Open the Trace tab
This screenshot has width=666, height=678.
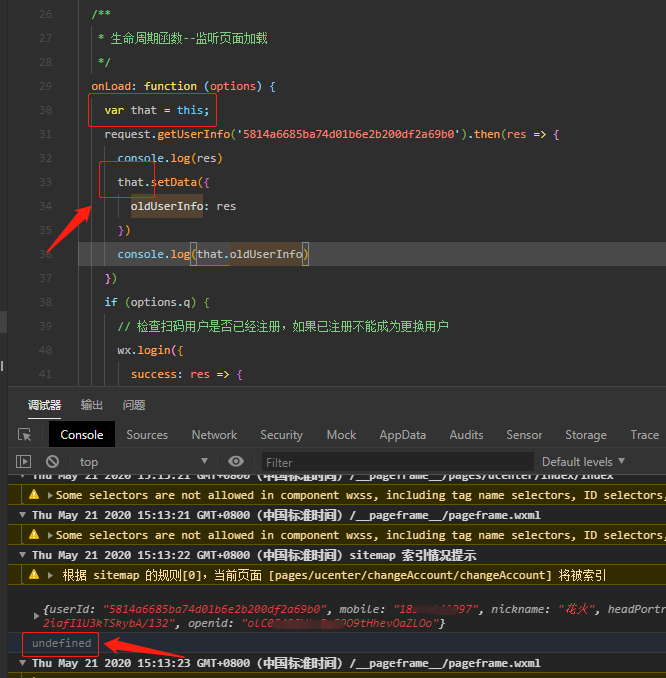point(644,435)
